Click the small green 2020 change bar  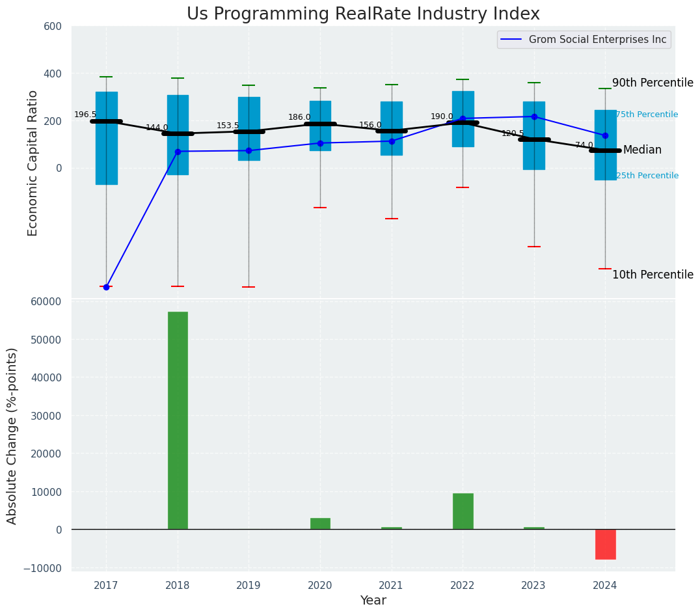pos(320,523)
